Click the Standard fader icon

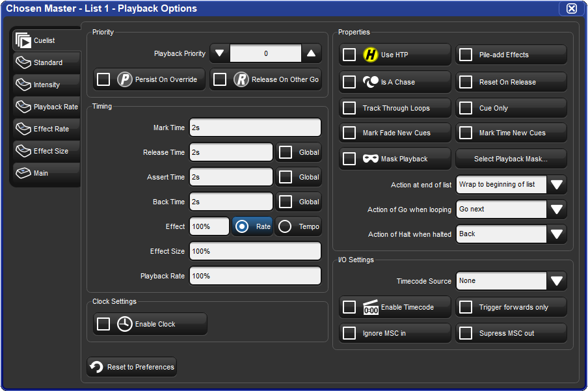(23, 62)
